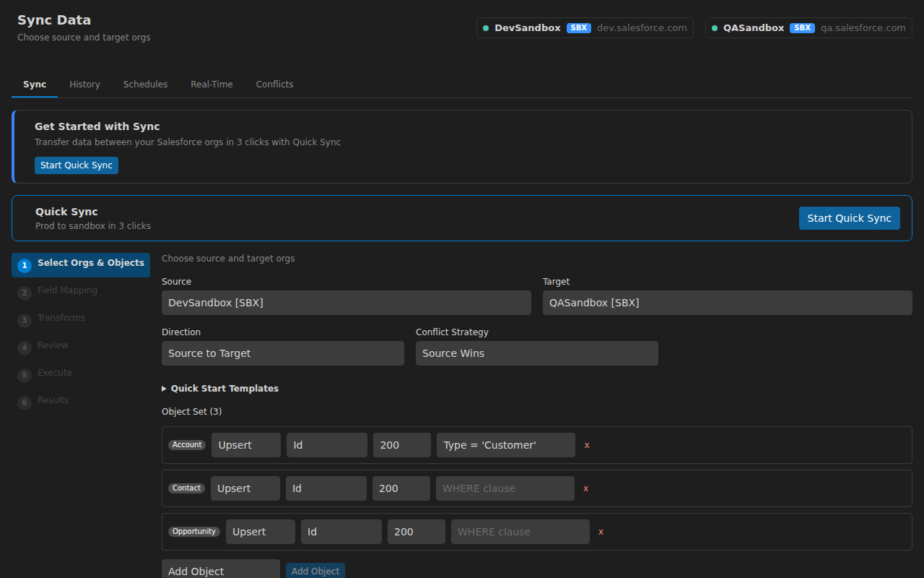Edit Contact external Id field
Image resolution: width=924 pixels, height=578 pixels.
326,488
